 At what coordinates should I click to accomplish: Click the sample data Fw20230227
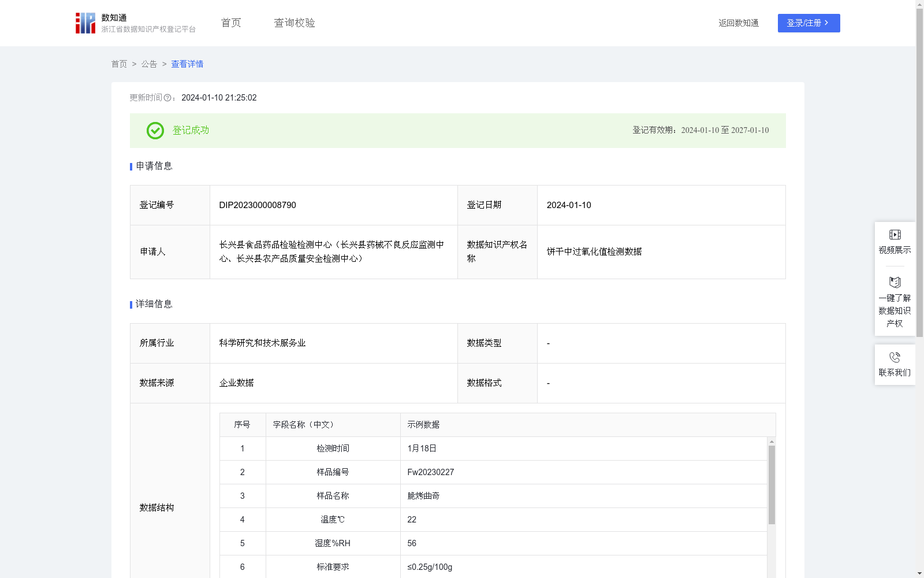431,472
